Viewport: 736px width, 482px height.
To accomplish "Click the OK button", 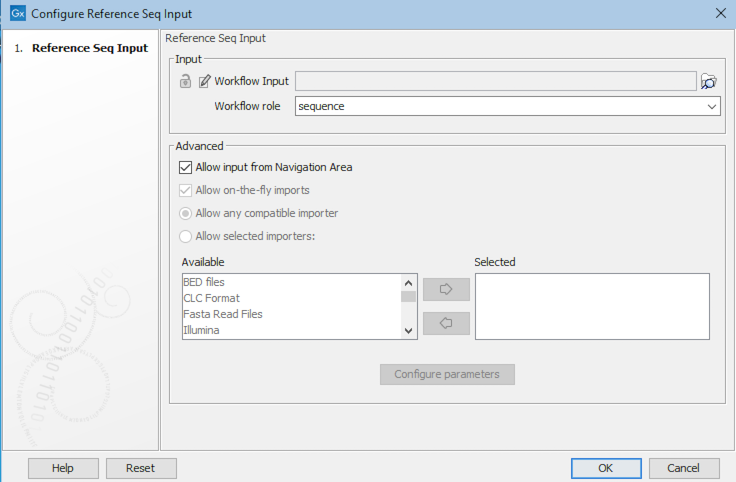I will (x=605, y=468).
